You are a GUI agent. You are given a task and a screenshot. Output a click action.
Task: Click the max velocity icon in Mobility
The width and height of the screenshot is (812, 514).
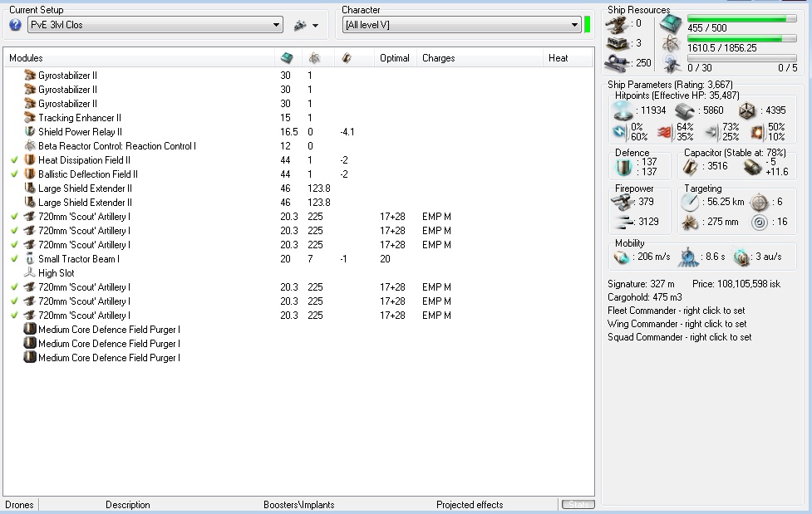pyautogui.click(x=623, y=257)
